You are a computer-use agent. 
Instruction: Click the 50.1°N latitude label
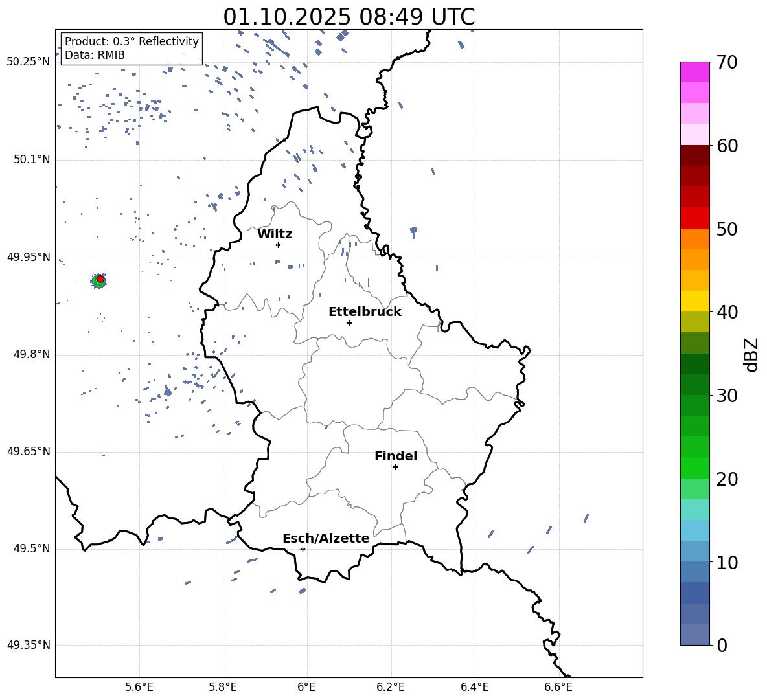(x=32, y=159)
